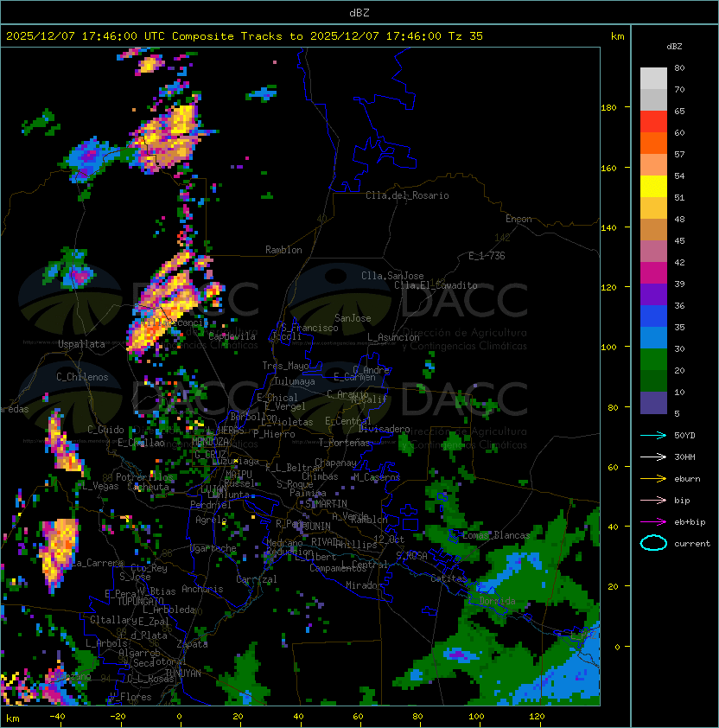The image size is (719, 728).
Task: Click the L_Asuncion label on the map
Action: [393, 337]
